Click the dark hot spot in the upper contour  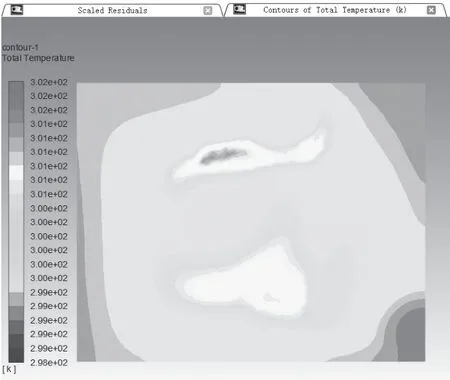click(223, 156)
